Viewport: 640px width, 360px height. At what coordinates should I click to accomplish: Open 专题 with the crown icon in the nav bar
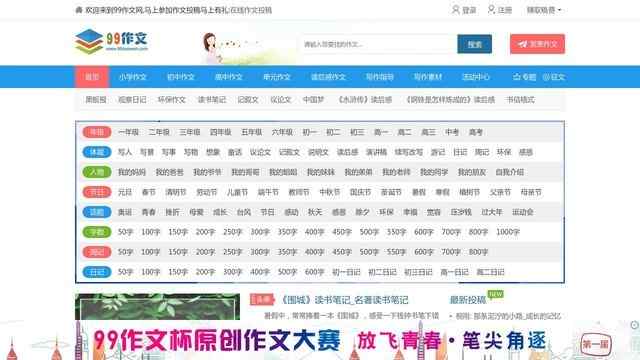(524, 77)
